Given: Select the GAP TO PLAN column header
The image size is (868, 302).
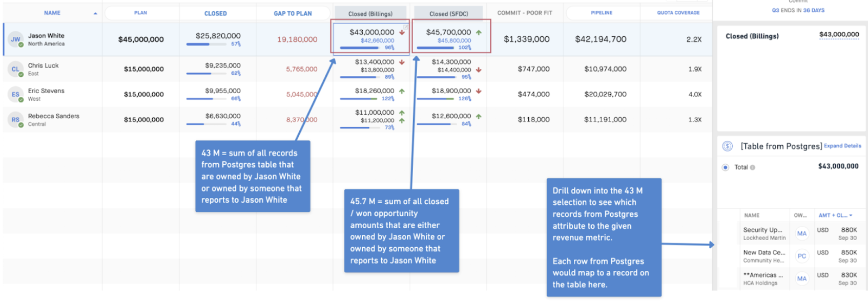Looking at the screenshot, I should pyautogui.click(x=293, y=13).
